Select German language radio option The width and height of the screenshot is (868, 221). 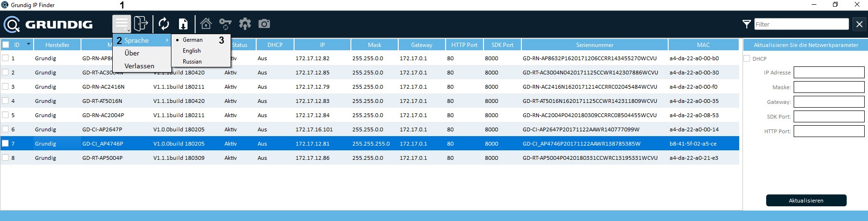[x=192, y=40]
